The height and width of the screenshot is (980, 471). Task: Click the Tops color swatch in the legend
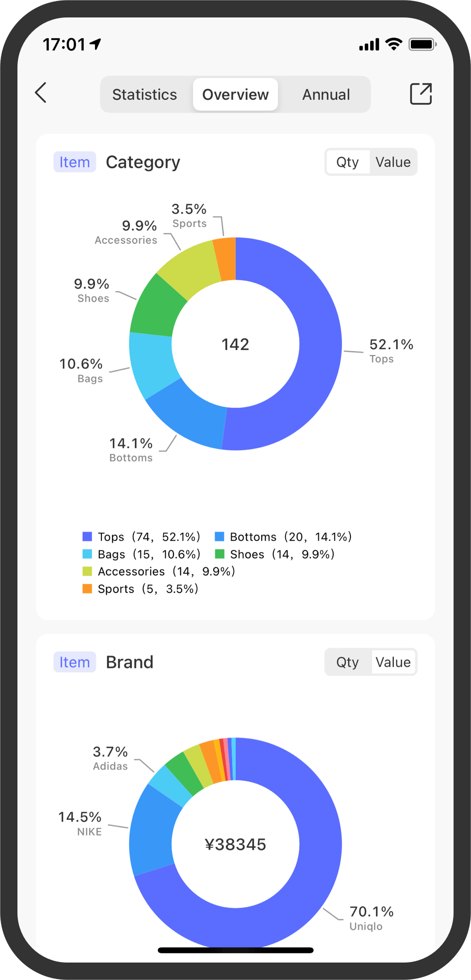(x=87, y=536)
